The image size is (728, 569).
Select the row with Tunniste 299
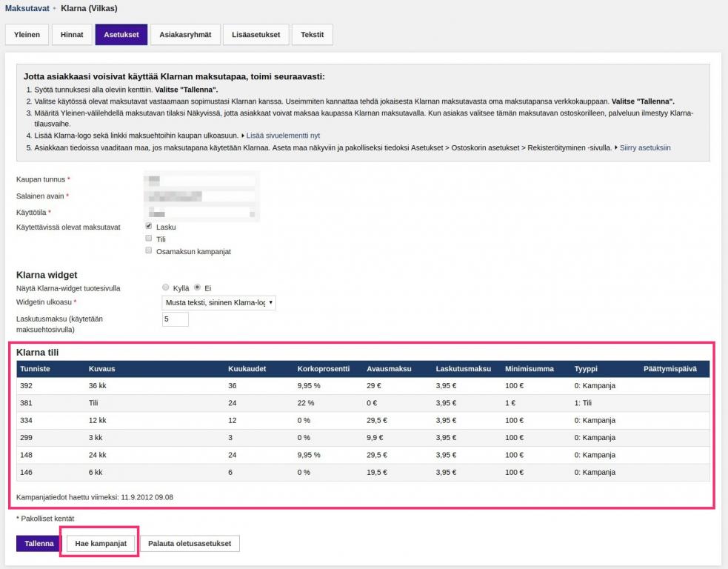click(363, 438)
